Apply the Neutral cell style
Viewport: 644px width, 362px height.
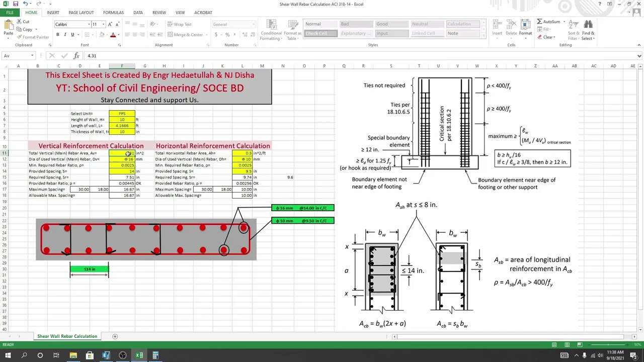(x=427, y=24)
